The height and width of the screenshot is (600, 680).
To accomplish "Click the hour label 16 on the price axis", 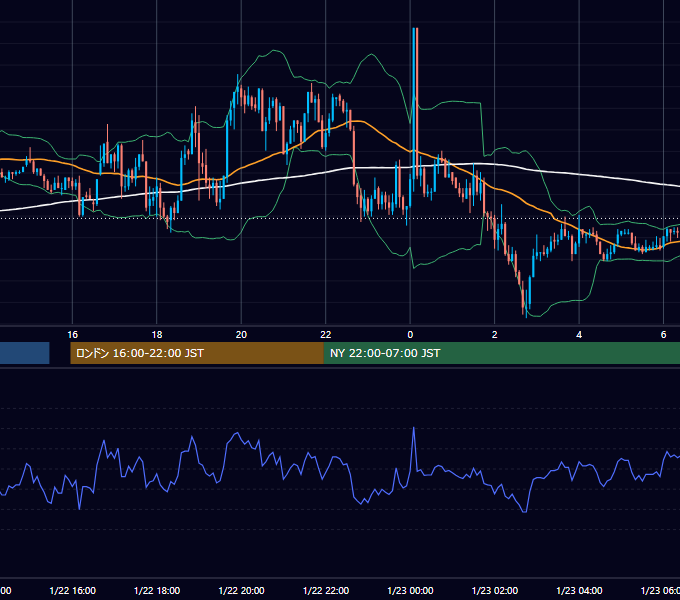I will pos(72,335).
